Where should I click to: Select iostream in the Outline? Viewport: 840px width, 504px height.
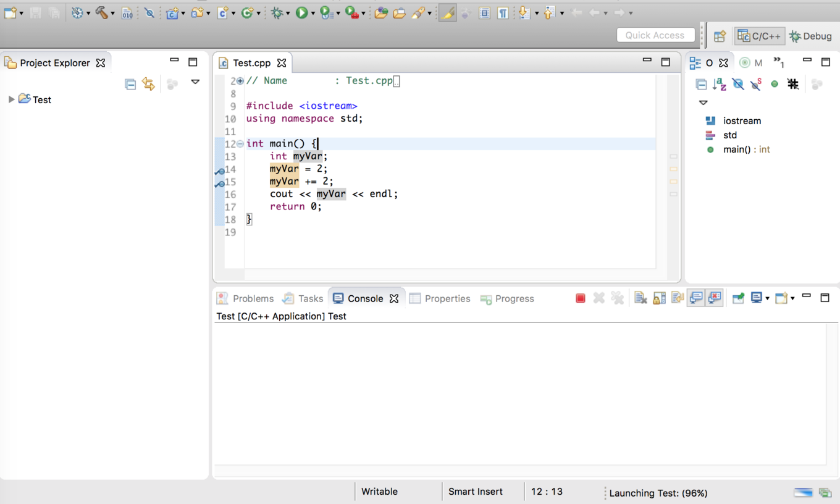[x=742, y=121]
